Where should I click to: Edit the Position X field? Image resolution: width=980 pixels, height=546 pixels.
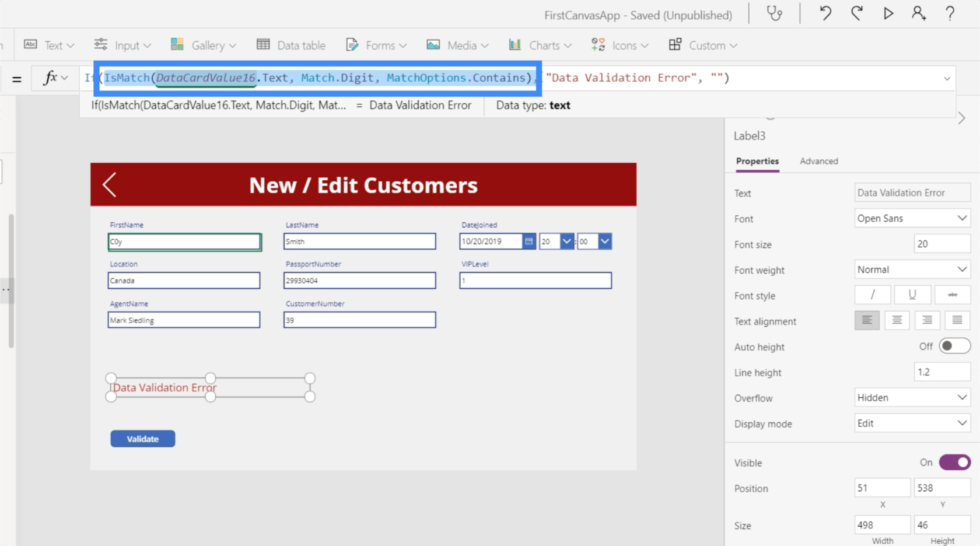[883, 488]
